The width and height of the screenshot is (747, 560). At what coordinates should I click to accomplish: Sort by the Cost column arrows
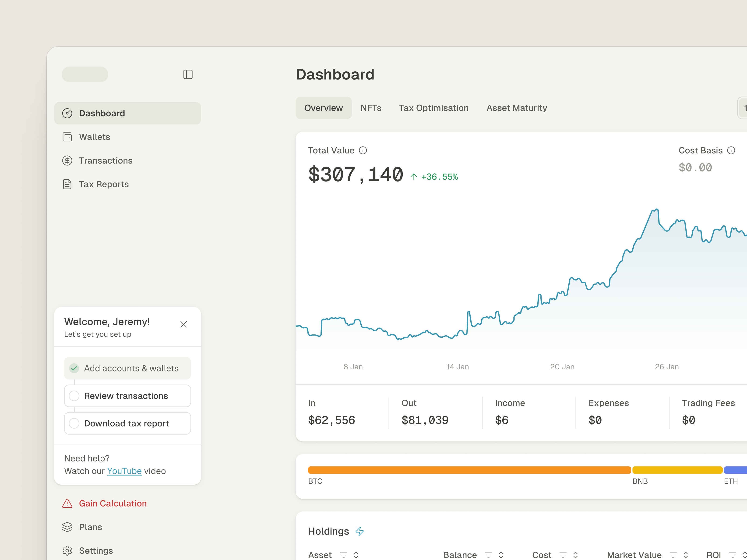[x=575, y=555]
